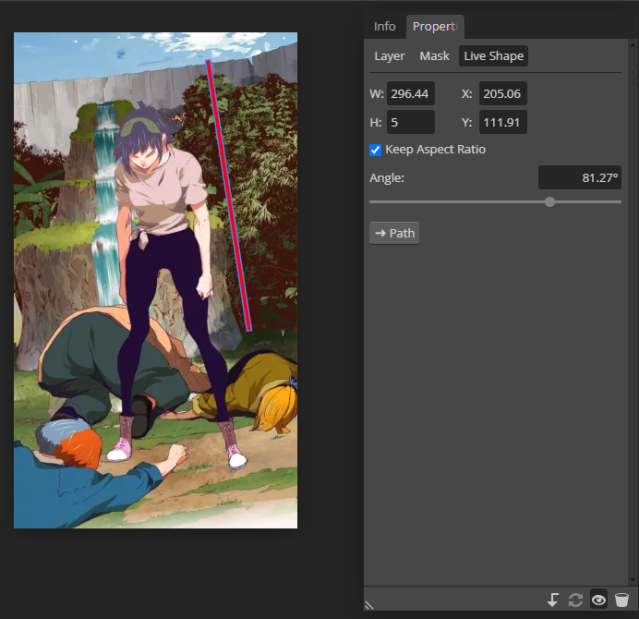Open the Mask properties section
This screenshot has height=619, width=639.
point(434,56)
